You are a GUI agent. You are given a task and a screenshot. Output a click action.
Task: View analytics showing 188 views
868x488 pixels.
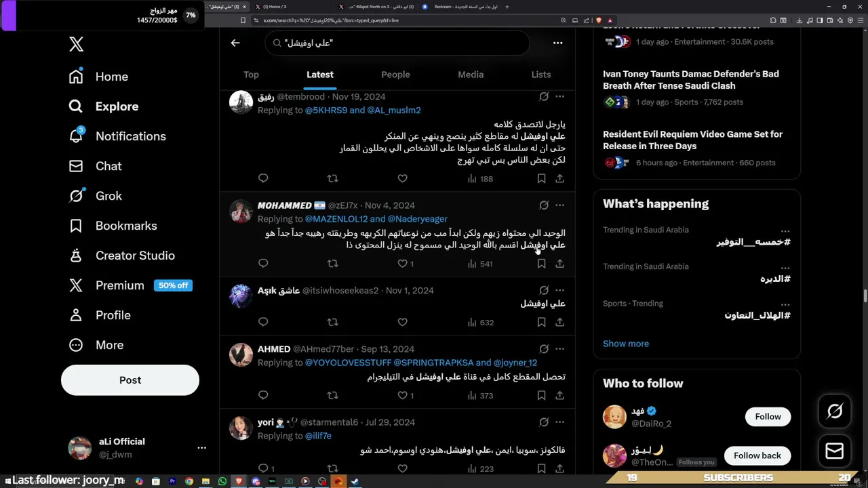tap(480, 179)
